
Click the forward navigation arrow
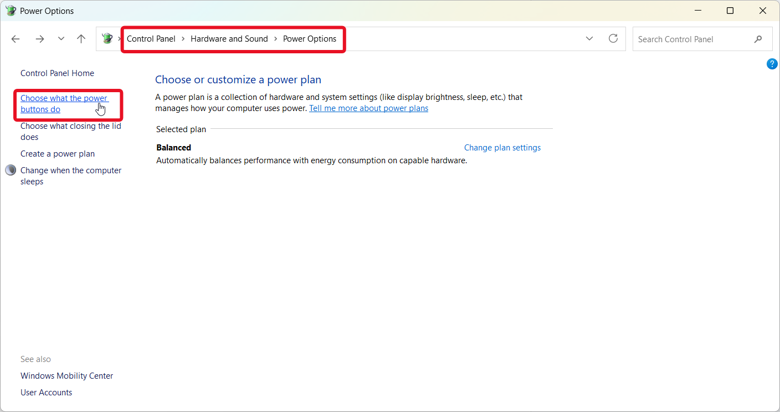(x=40, y=39)
